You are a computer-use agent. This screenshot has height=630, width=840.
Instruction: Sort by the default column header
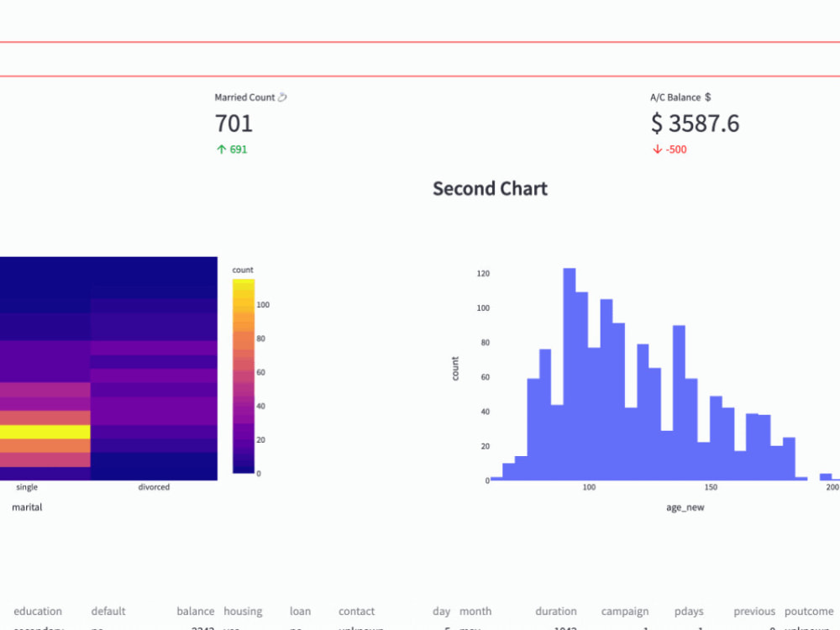(108, 612)
